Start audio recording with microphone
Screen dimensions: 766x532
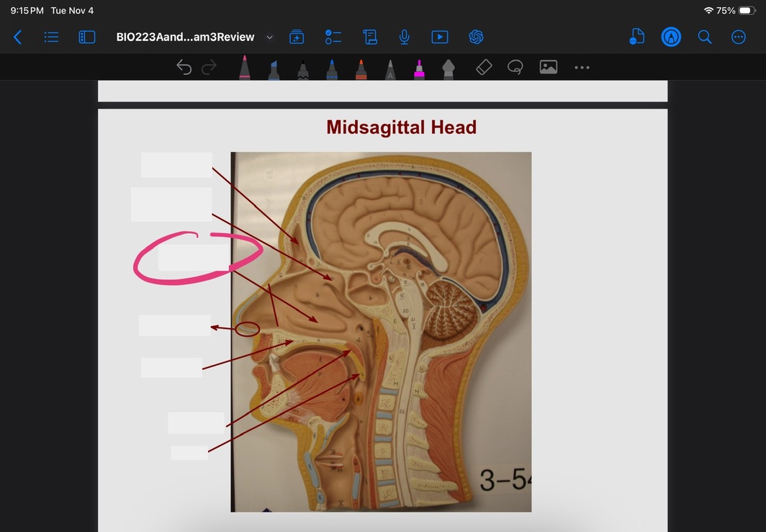click(x=405, y=37)
